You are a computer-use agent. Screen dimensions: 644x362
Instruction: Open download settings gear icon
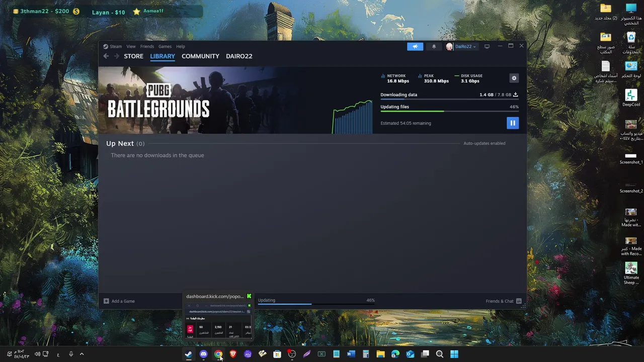(514, 78)
